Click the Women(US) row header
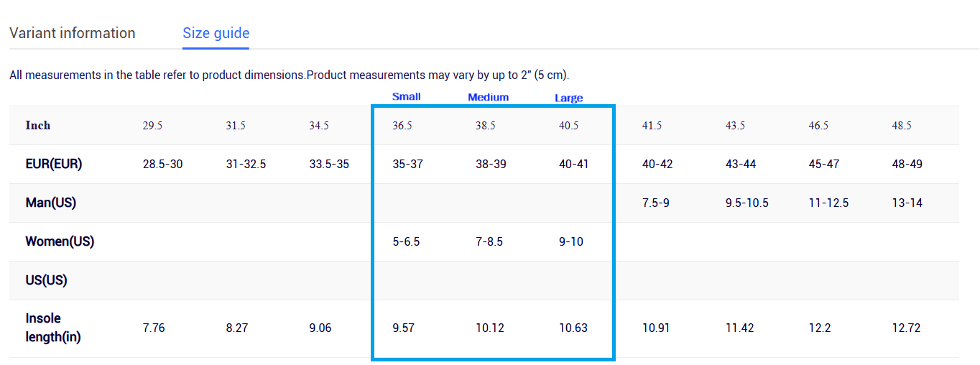The width and height of the screenshot is (980, 365). (60, 241)
